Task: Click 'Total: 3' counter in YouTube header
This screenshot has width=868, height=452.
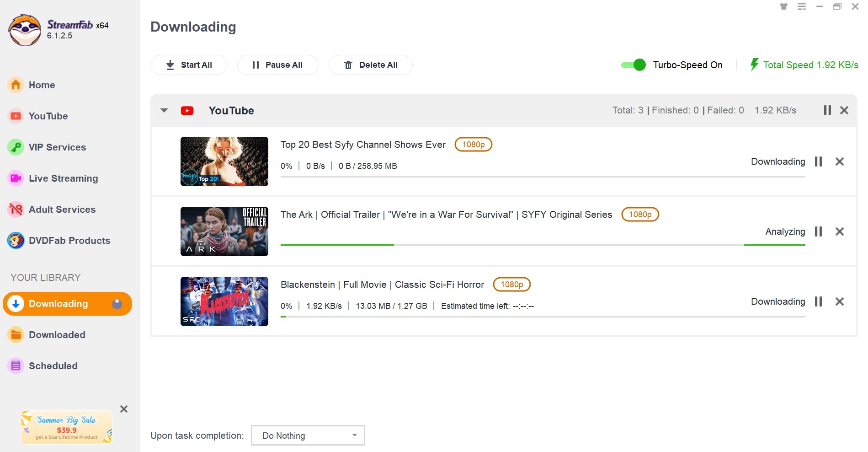Action: point(628,110)
